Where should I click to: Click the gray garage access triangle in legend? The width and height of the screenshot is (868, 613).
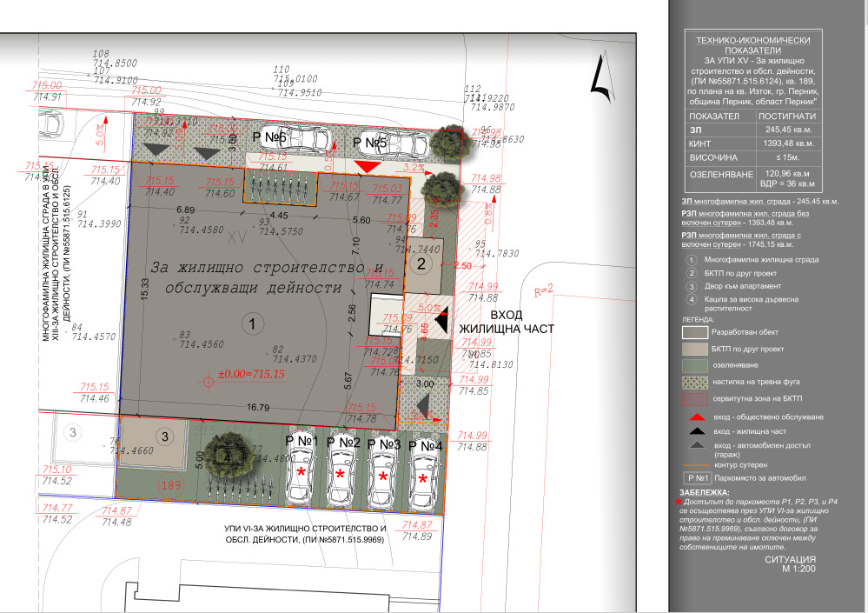pos(693,445)
